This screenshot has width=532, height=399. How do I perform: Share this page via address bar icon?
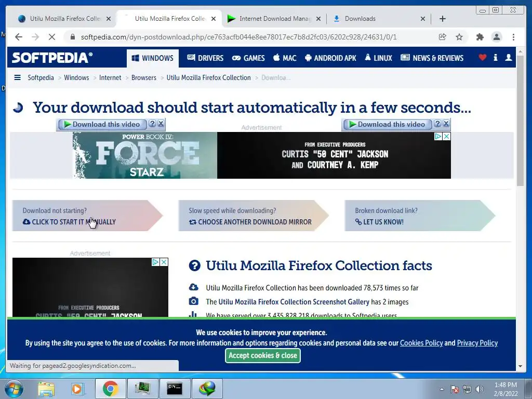(442, 37)
